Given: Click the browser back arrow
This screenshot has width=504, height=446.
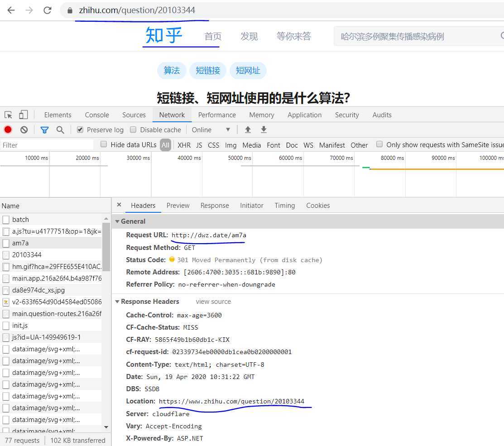Looking at the screenshot, I should [11, 10].
